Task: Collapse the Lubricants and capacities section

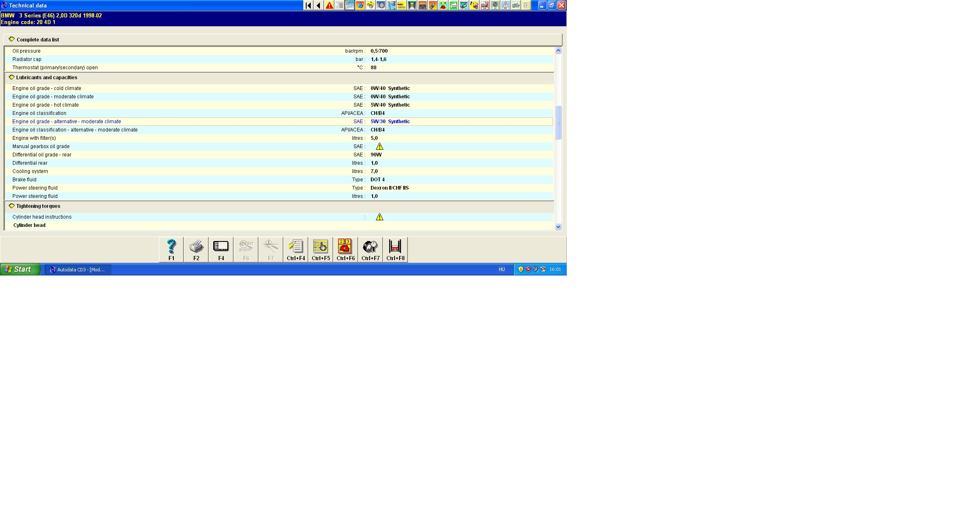Action: pos(12,78)
